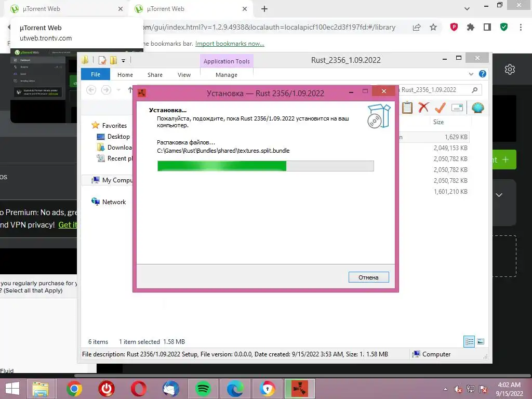Click the orange checkmark Properties icon
532x399 pixels.
440,108
